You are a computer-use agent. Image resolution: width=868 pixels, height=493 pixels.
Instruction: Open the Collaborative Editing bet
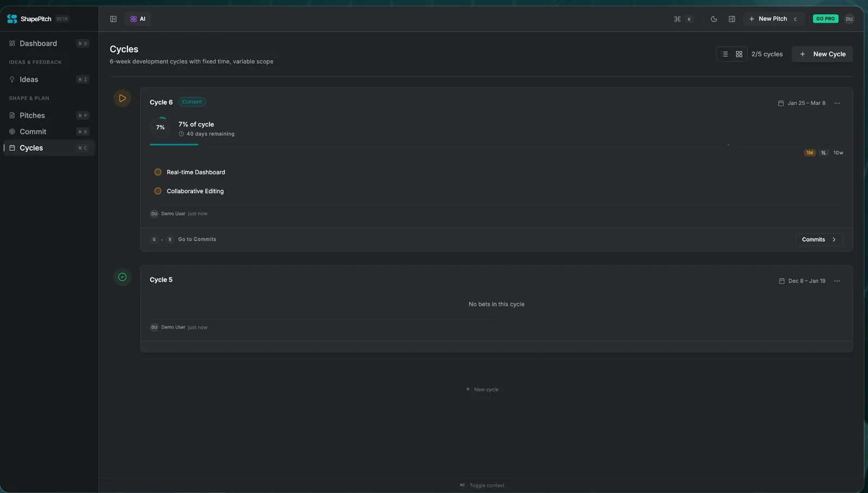195,191
